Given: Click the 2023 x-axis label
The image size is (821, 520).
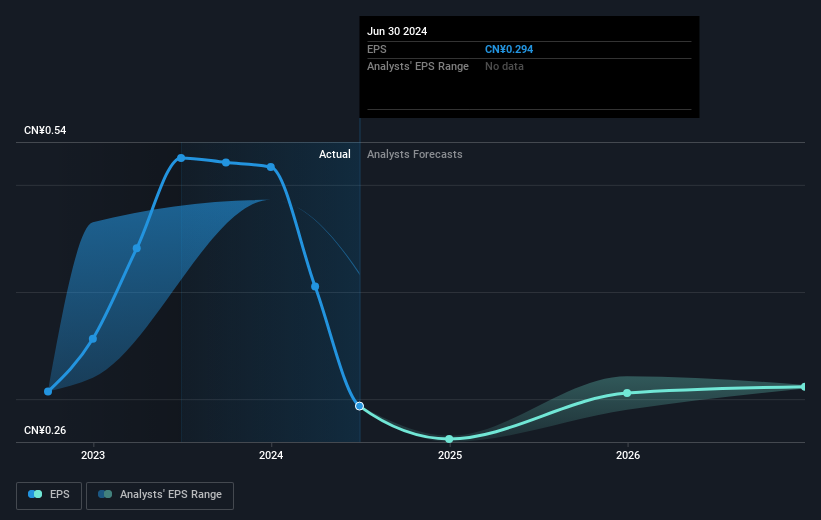Looking at the screenshot, I should (93, 456).
